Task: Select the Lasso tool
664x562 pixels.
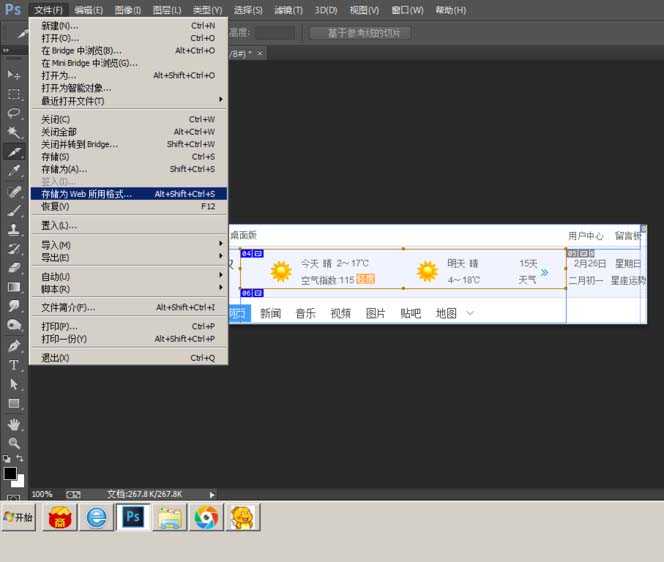Action: click(14, 113)
